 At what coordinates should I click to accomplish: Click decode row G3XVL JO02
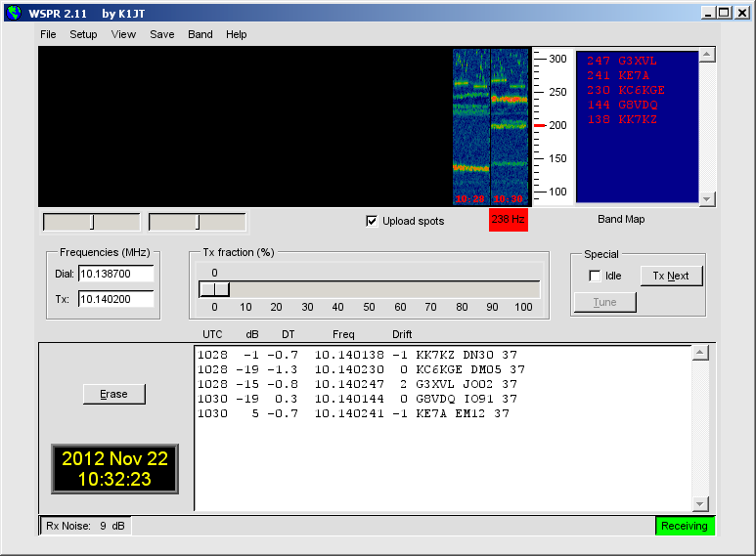click(357, 384)
